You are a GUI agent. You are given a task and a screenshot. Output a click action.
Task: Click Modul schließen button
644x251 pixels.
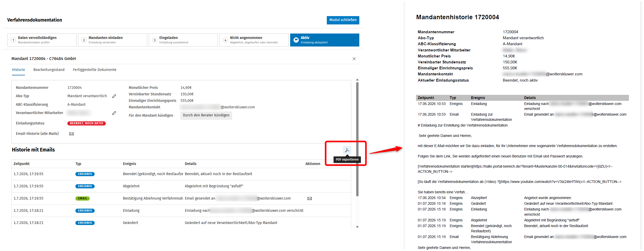click(343, 20)
